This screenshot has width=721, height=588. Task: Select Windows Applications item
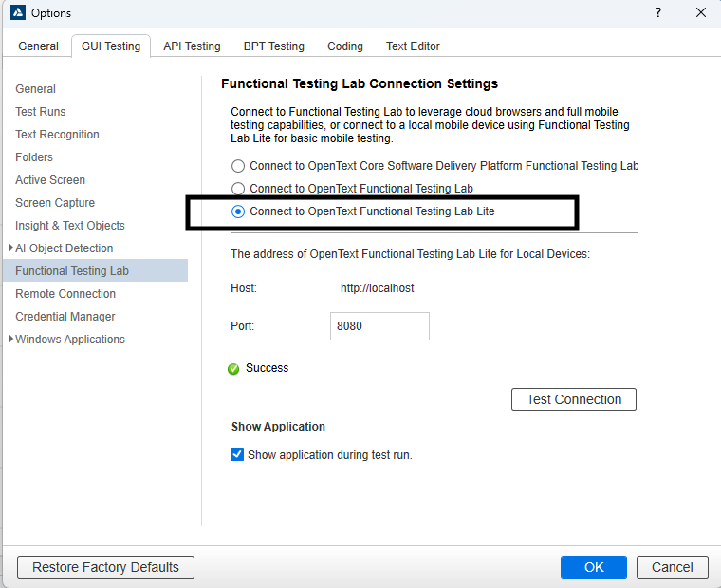point(70,340)
